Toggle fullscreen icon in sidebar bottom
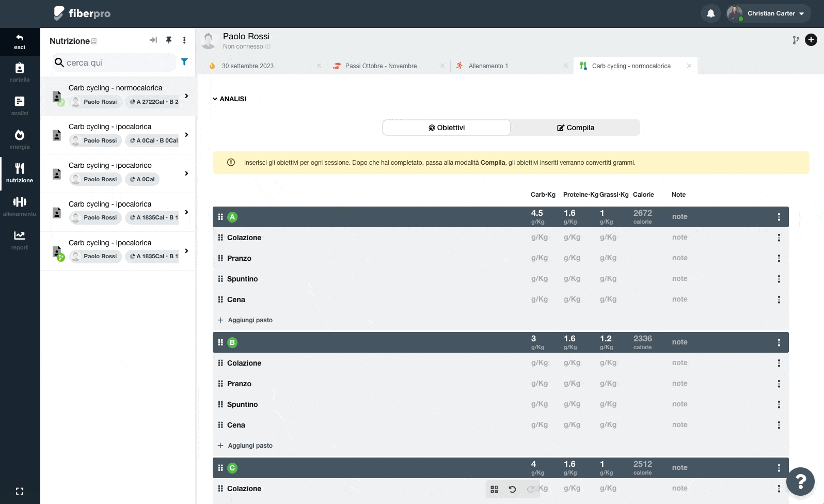This screenshot has height=504, width=824. click(x=20, y=491)
